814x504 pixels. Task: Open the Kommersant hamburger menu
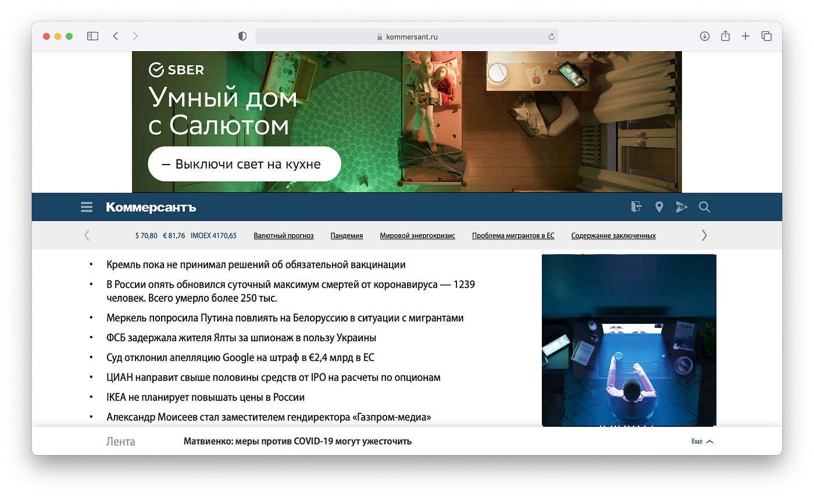click(87, 207)
